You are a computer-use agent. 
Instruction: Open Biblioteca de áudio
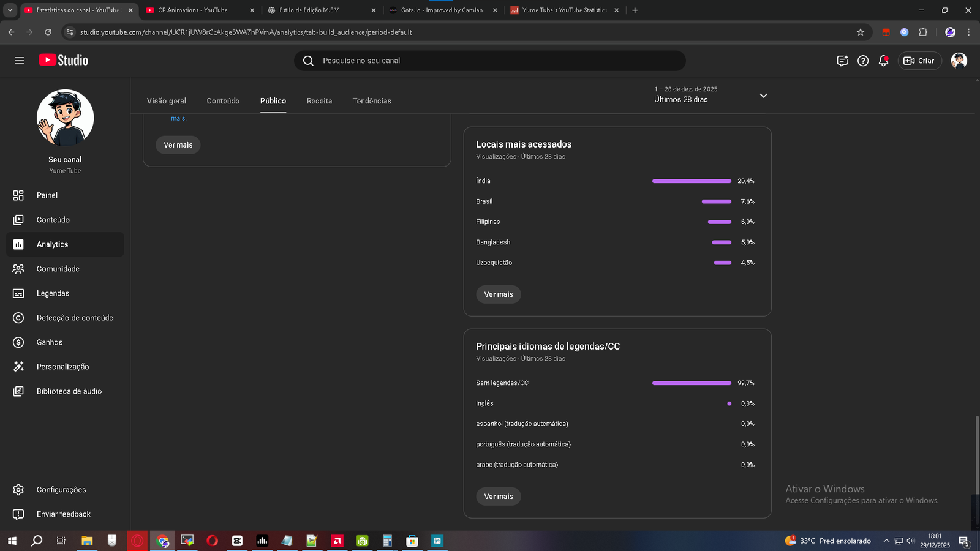coord(69,391)
